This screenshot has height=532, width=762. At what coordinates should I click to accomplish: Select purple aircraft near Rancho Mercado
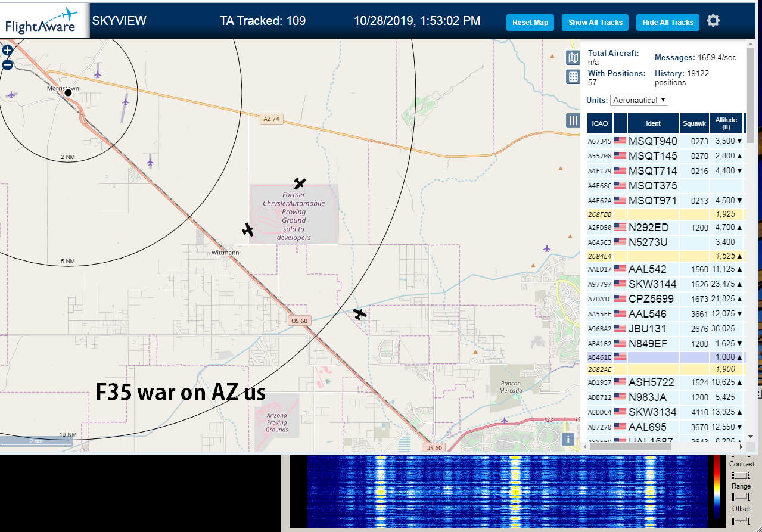(505, 421)
